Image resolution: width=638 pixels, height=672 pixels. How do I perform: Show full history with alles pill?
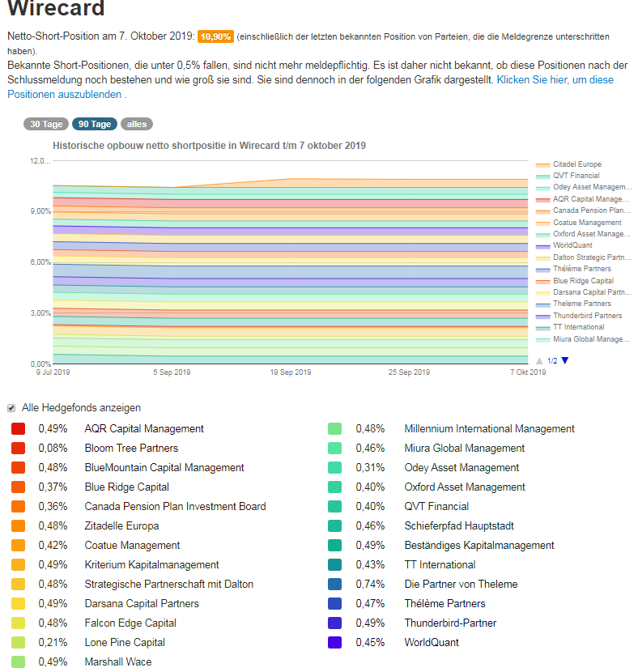[137, 124]
